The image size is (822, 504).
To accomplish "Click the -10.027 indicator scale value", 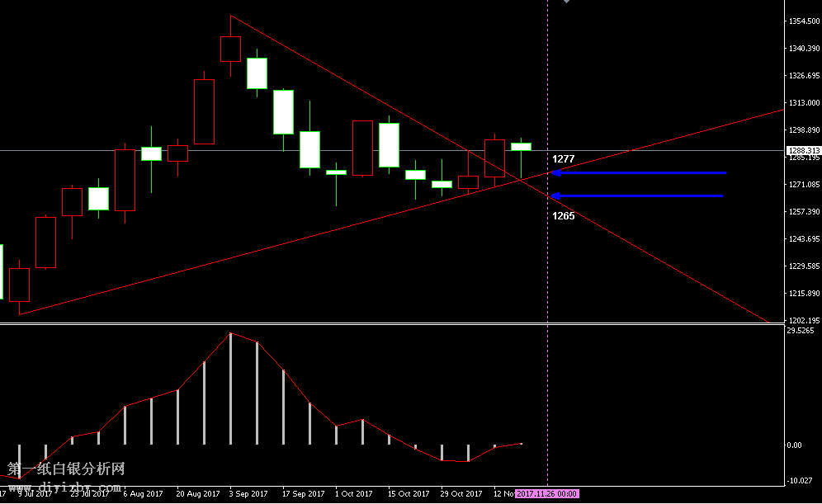I will pos(801,481).
